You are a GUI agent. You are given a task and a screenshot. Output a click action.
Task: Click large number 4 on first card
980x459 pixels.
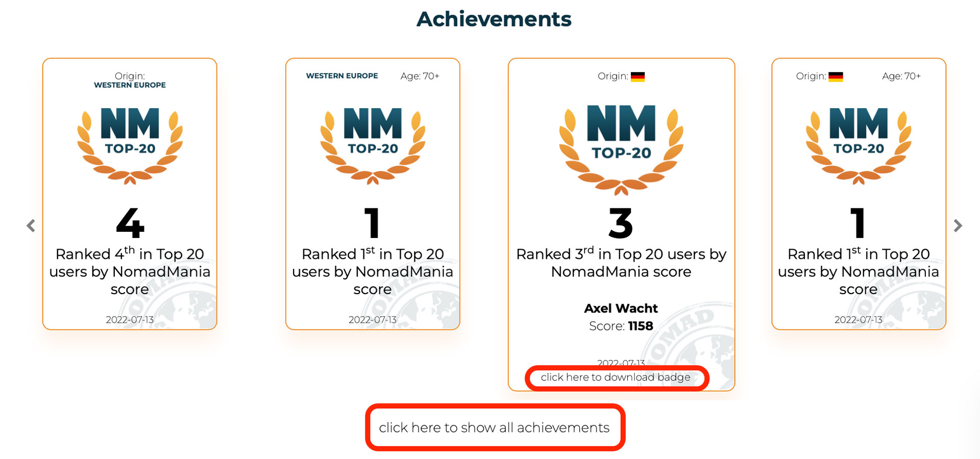click(x=130, y=224)
